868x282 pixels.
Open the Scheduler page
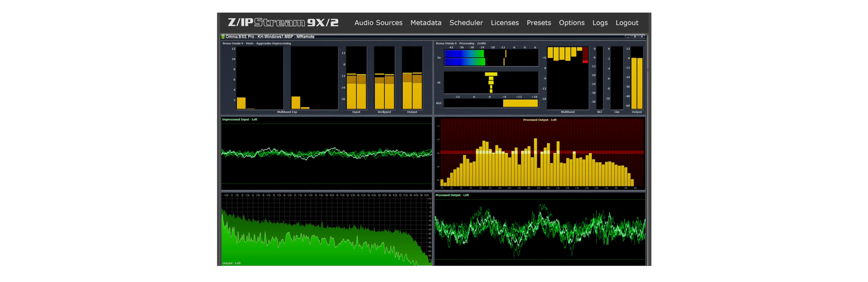pos(466,23)
